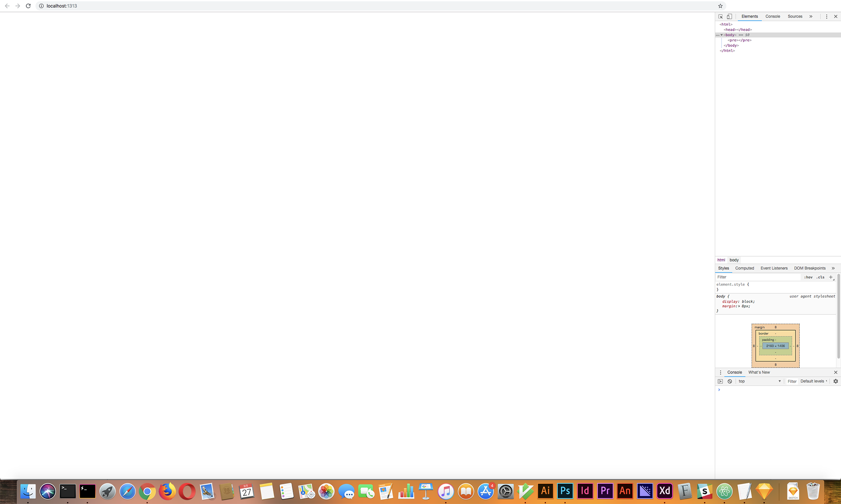Screen dimensions: 841x504
Task: Show more Styles pane tabs
Action: (x=833, y=268)
